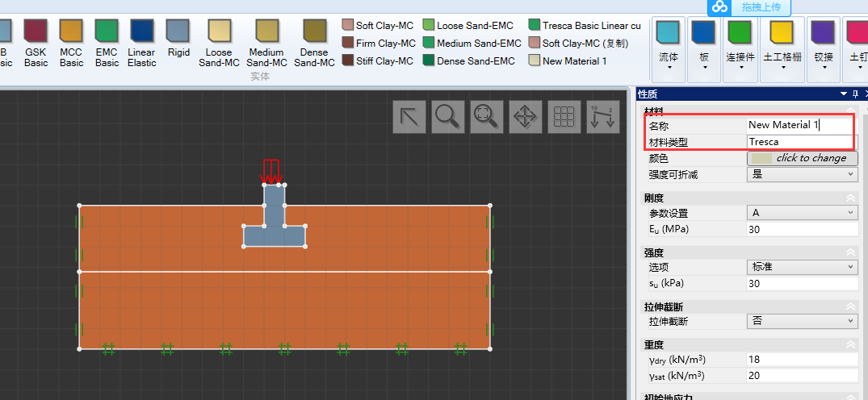The image size is (868, 400).
Task: Select the EMC Basic material
Action: [x=107, y=44]
